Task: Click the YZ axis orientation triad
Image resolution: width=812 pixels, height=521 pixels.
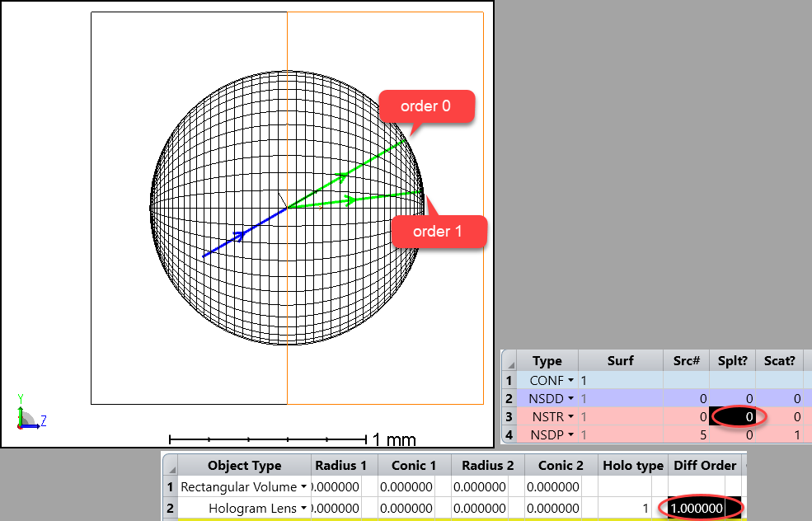Action: pos(31,413)
